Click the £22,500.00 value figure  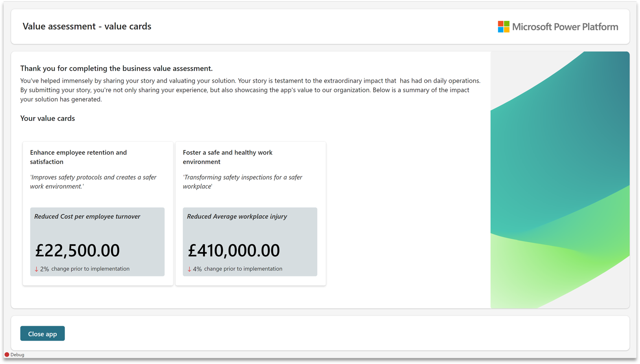(x=77, y=250)
